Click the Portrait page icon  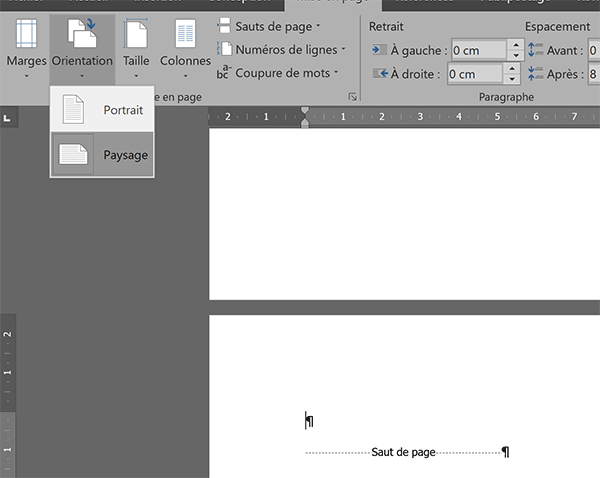[x=73, y=109]
